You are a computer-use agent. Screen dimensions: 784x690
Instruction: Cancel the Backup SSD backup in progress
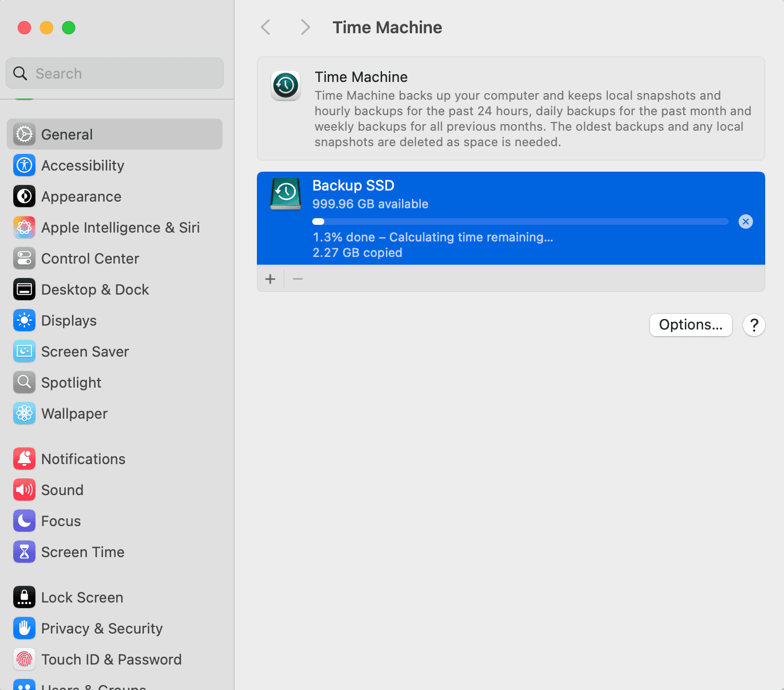pyautogui.click(x=746, y=222)
